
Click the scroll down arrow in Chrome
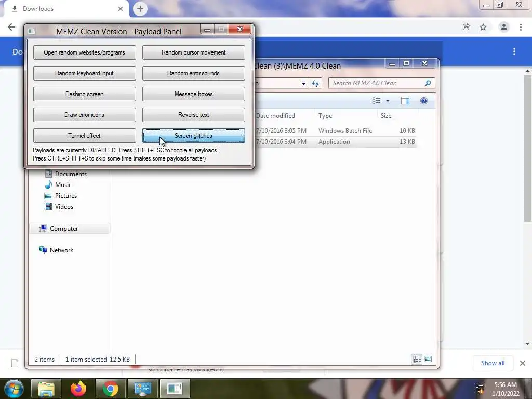point(527,344)
